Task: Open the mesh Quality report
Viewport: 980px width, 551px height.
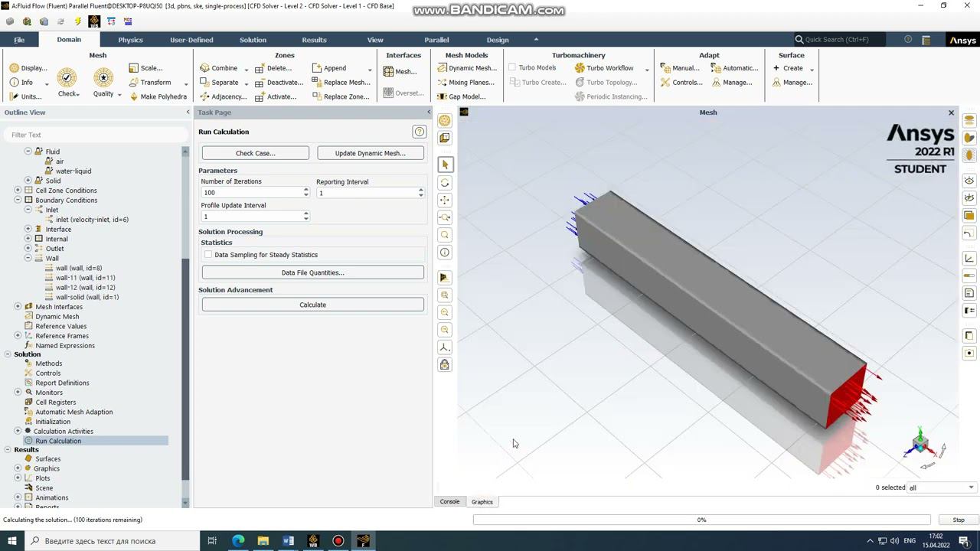Action: click(103, 83)
